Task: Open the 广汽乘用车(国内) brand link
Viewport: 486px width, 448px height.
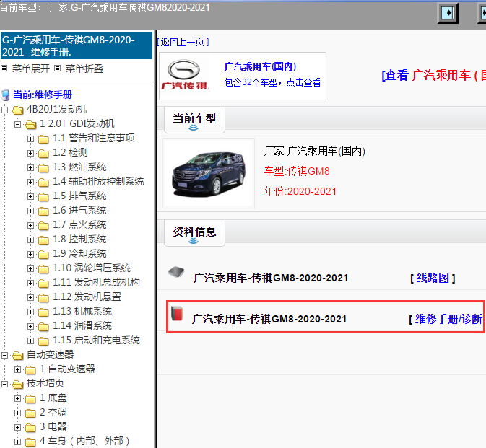Action: (260, 66)
